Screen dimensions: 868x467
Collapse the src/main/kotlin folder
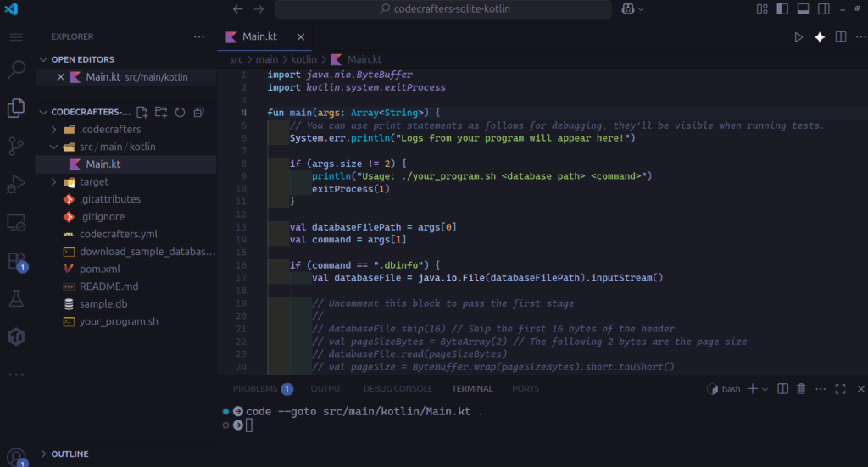coord(53,147)
